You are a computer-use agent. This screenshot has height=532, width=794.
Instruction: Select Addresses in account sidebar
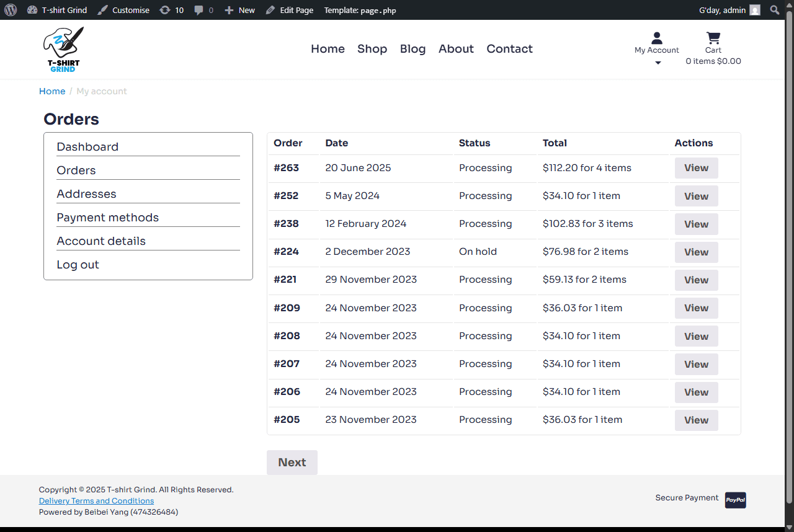[x=86, y=194]
